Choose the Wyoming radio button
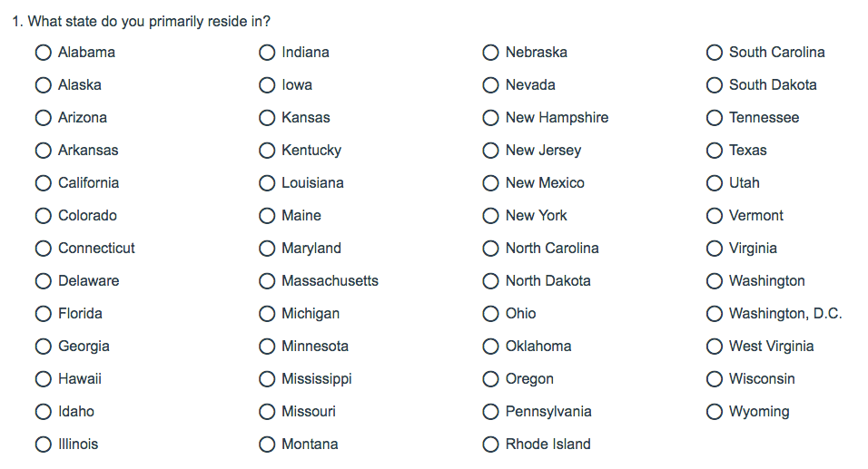Viewport: 868px width, 469px height. coord(715,412)
